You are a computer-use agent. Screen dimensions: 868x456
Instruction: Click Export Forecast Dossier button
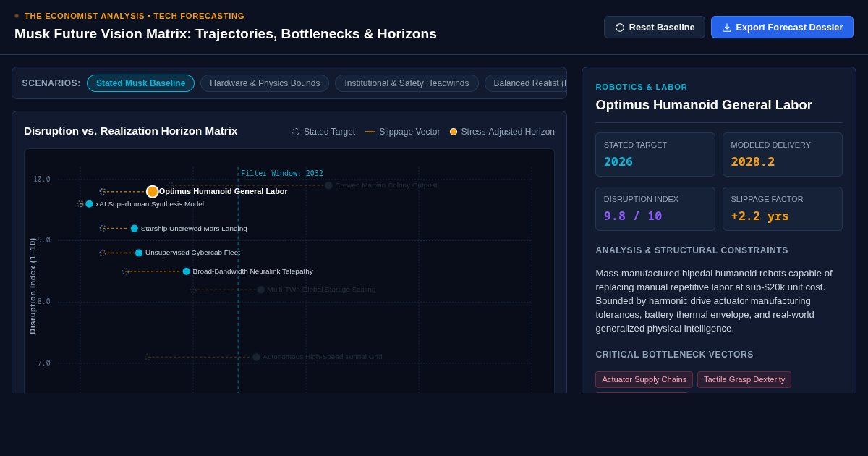click(782, 28)
